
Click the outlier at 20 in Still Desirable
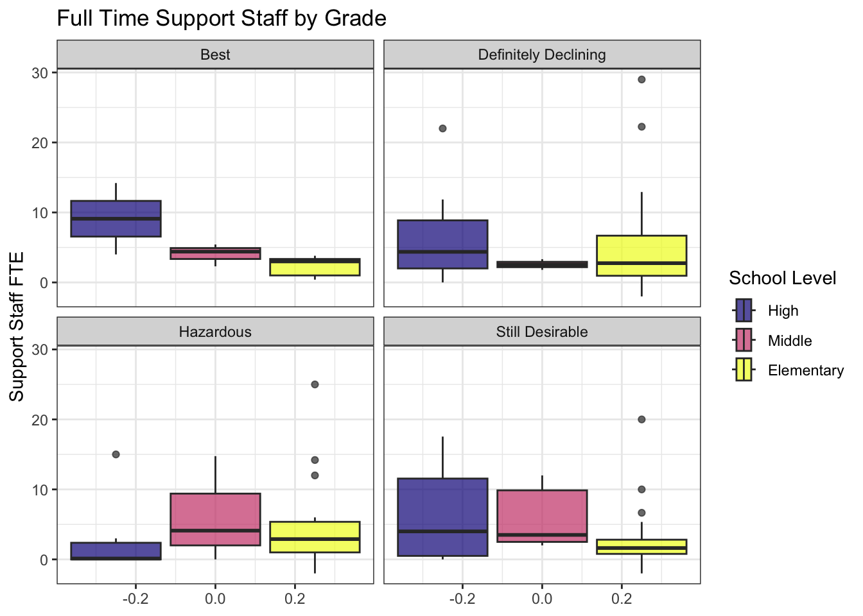point(641,420)
